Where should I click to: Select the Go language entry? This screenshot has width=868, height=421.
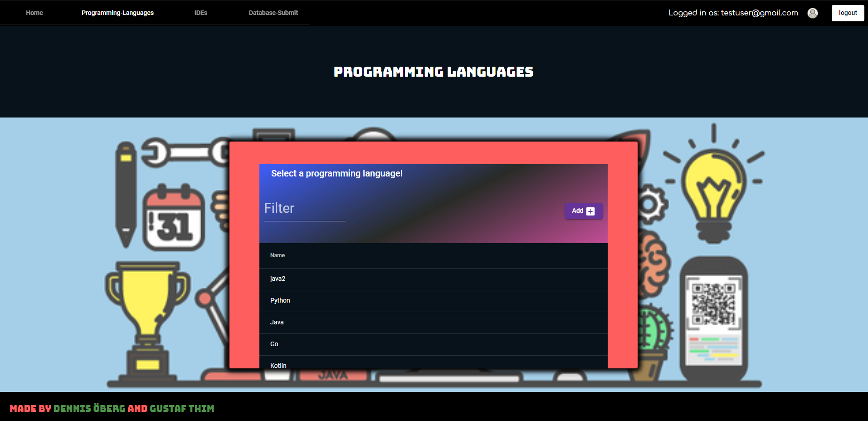point(274,344)
